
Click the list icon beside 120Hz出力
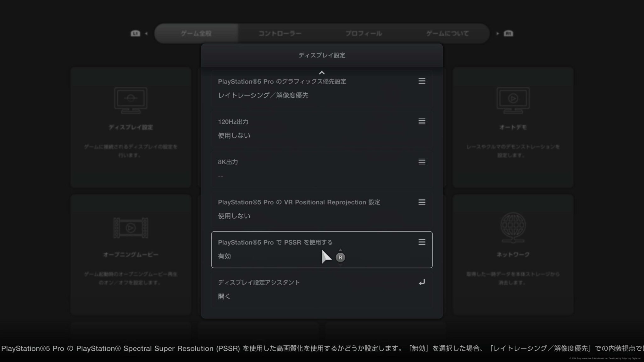(422, 122)
